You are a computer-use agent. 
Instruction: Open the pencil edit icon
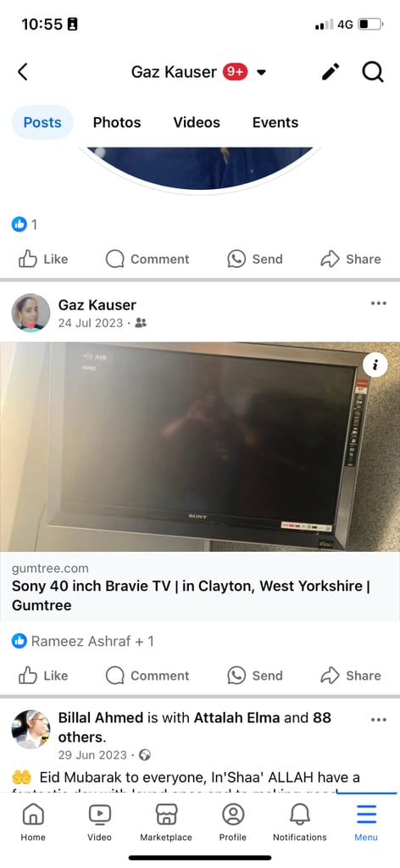coord(331,72)
